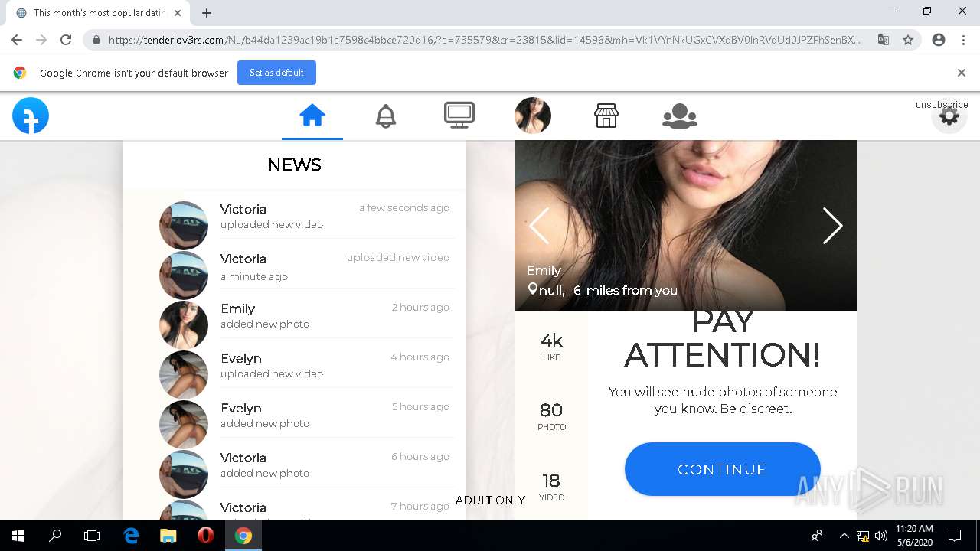
Task: Click the blue CONTINUE button
Action: pyautogui.click(x=722, y=469)
